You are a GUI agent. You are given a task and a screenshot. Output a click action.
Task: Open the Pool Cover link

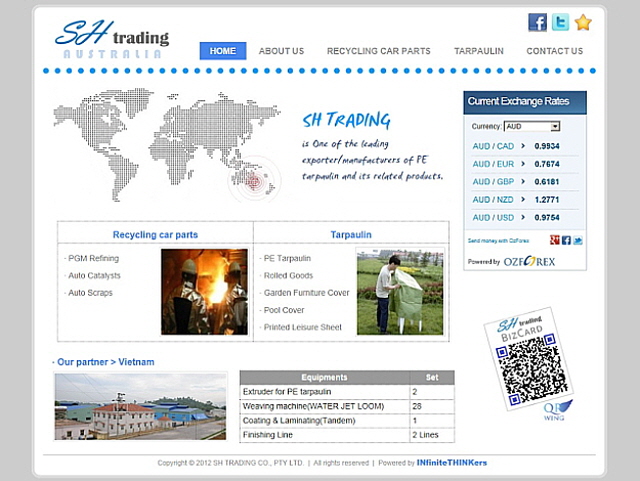coord(284,310)
